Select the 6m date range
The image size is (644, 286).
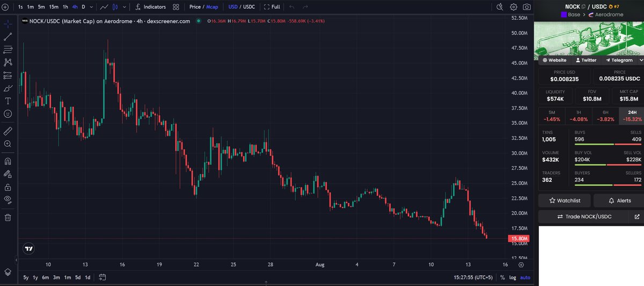pyautogui.click(x=46, y=277)
